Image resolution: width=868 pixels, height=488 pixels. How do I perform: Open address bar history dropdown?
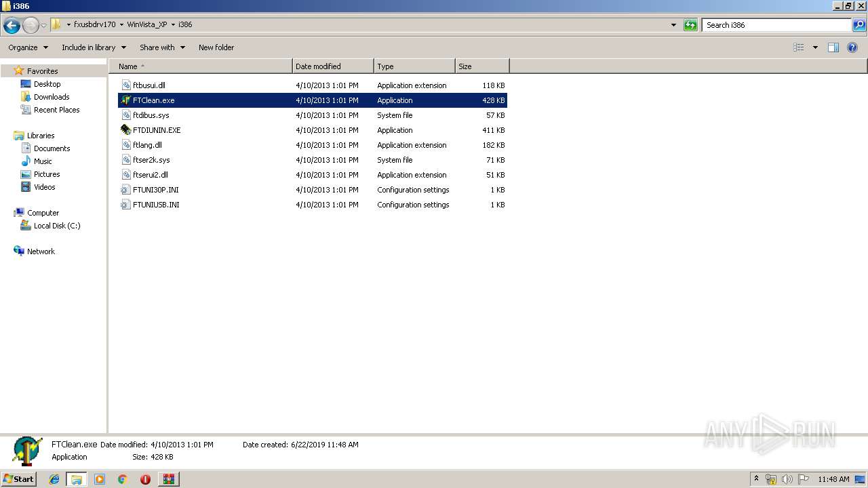pos(673,25)
